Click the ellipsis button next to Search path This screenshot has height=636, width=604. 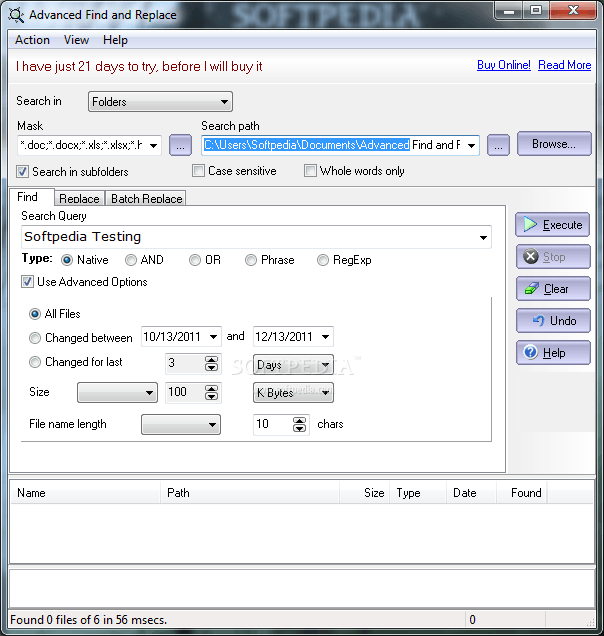[498, 145]
